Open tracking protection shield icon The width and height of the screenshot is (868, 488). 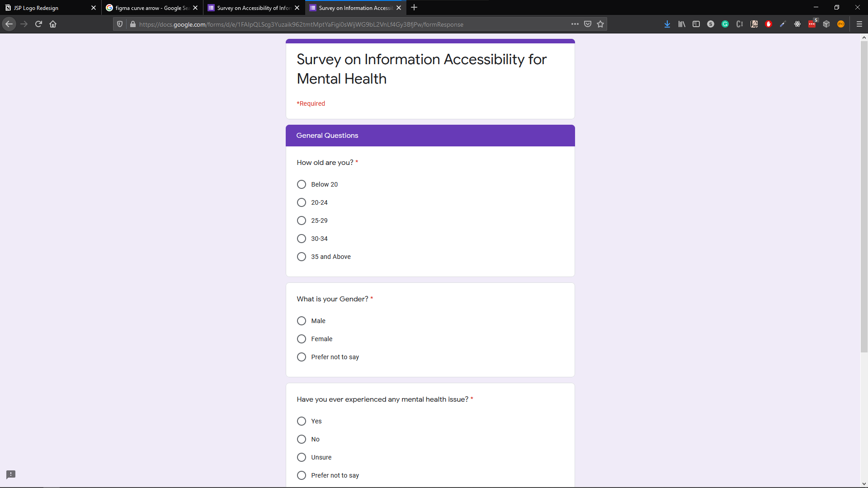[x=120, y=24]
